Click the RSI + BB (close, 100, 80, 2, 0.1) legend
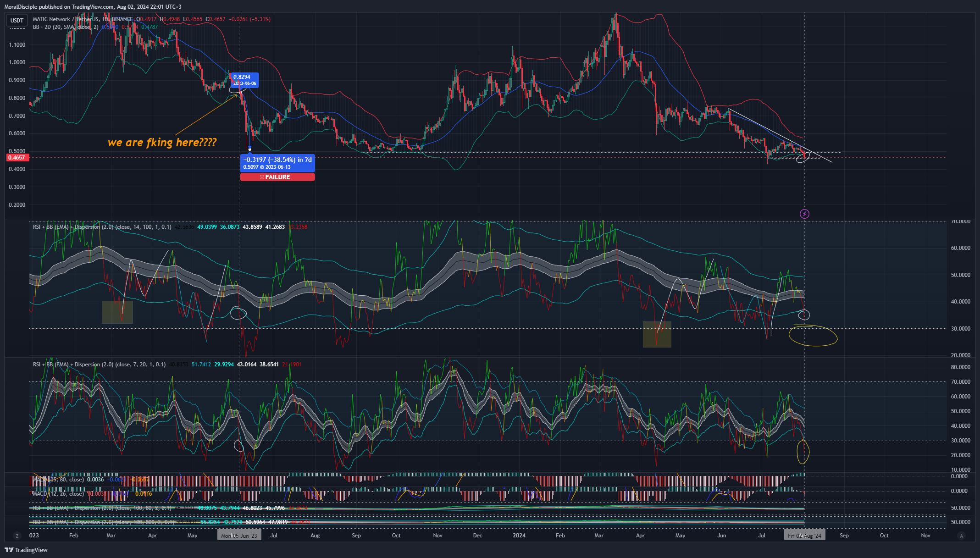This screenshot has width=980, height=558. [x=102, y=508]
